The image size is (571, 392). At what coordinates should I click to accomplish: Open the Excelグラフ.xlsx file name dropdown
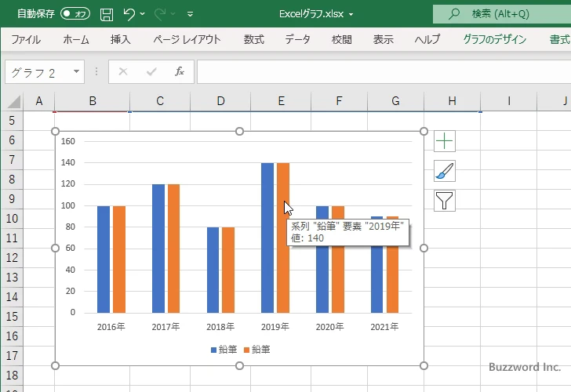click(x=351, y=15)
